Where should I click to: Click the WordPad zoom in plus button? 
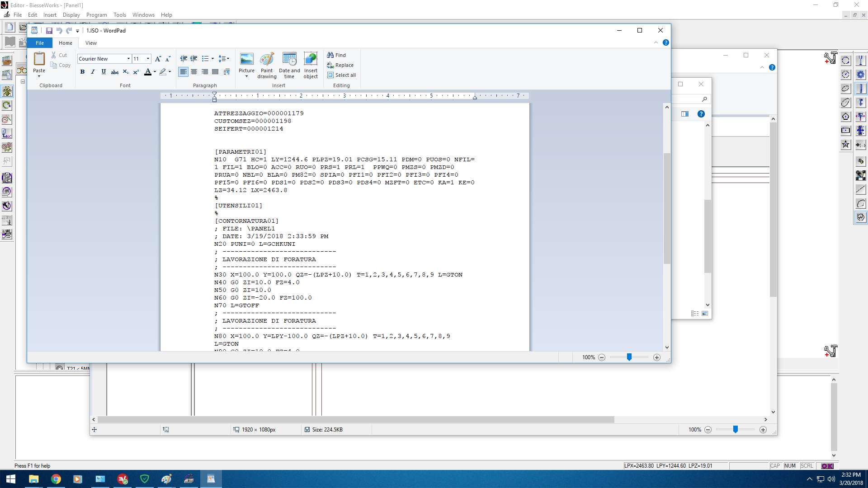pos(657,357)
